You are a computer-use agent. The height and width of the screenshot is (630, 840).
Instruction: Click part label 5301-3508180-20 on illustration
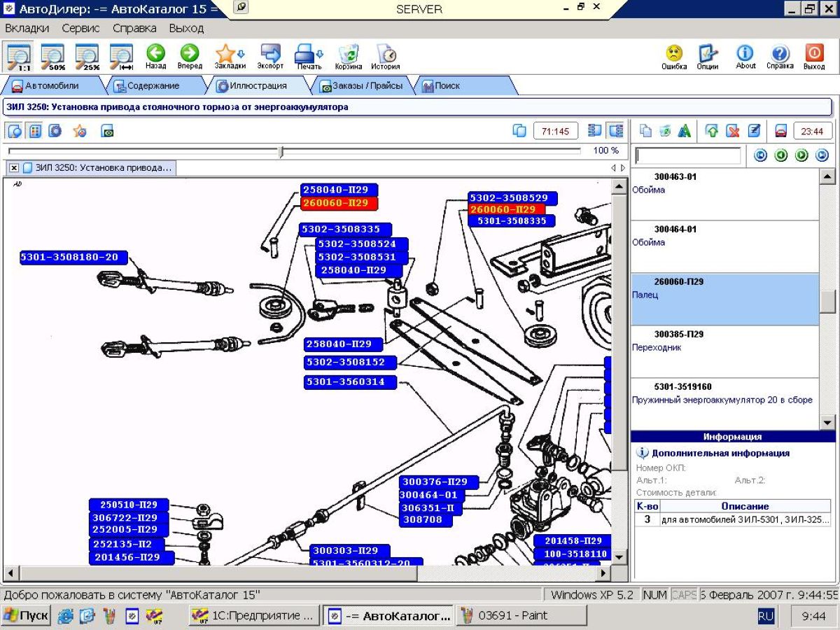[x=73, y=258]
